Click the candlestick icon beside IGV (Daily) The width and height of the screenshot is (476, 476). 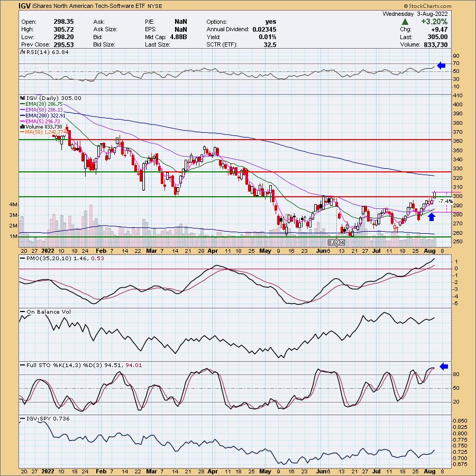22,98
